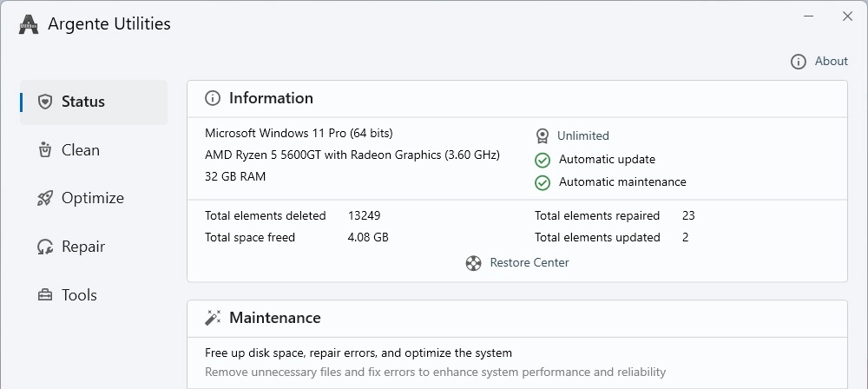
Task: Open the About link
Action: pos(831,62)
